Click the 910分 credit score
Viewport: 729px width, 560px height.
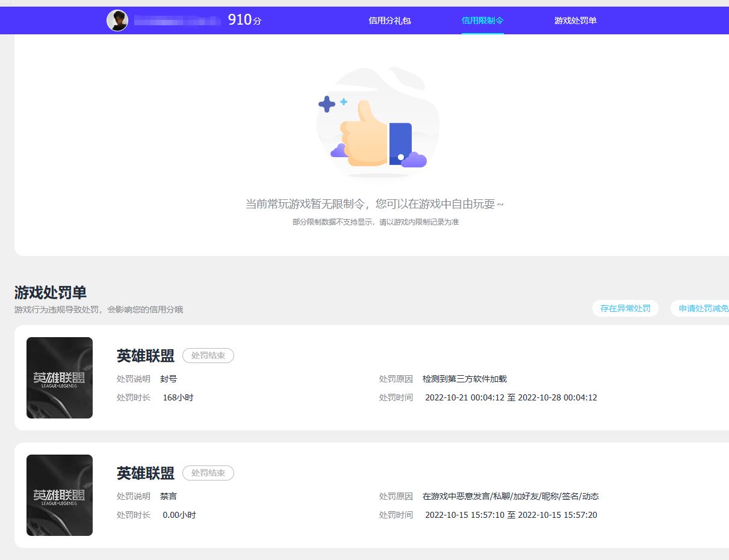point(244,20)
